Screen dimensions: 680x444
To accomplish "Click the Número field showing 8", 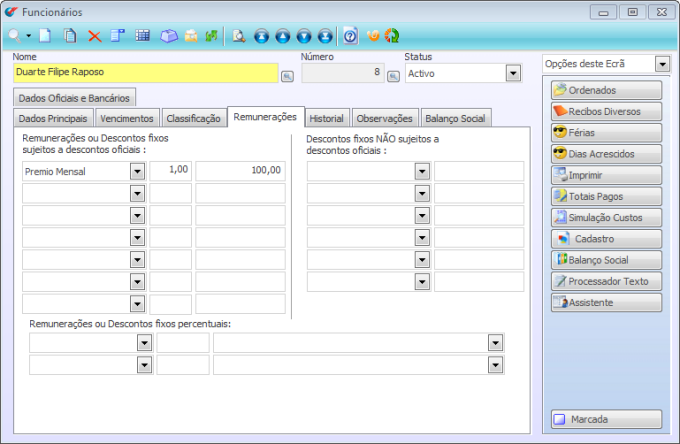I will (343, 73).
